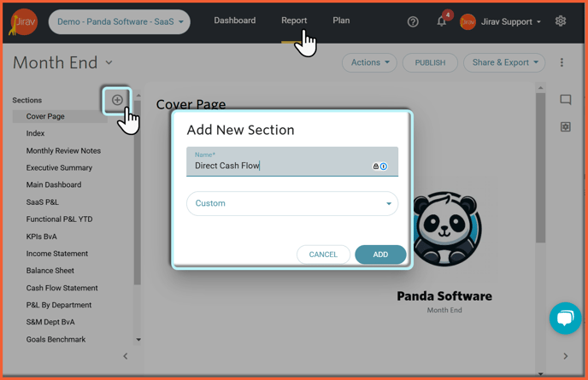Click the Panda Software logo image

[444, 229]
